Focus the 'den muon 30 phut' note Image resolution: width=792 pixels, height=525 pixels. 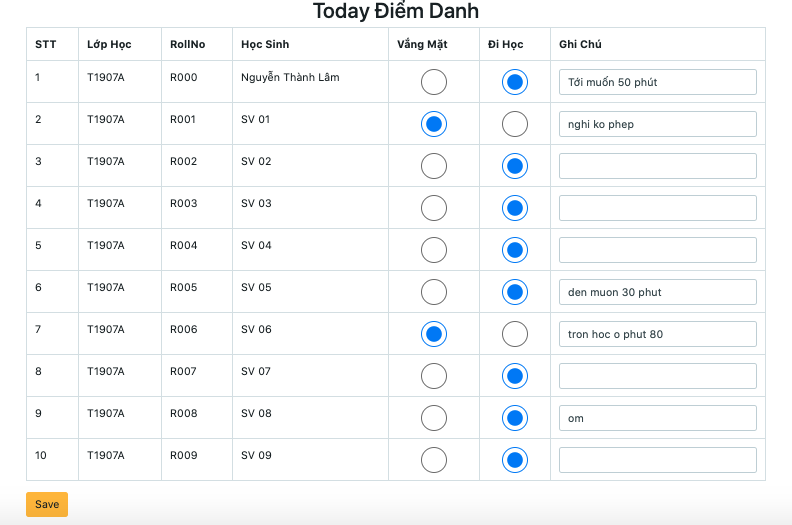(657, 292)
